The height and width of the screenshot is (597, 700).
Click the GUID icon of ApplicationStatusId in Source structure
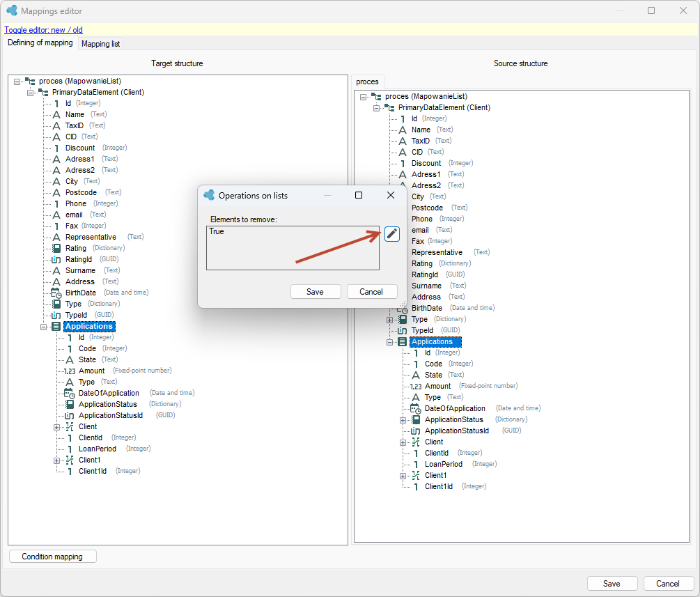416,431
